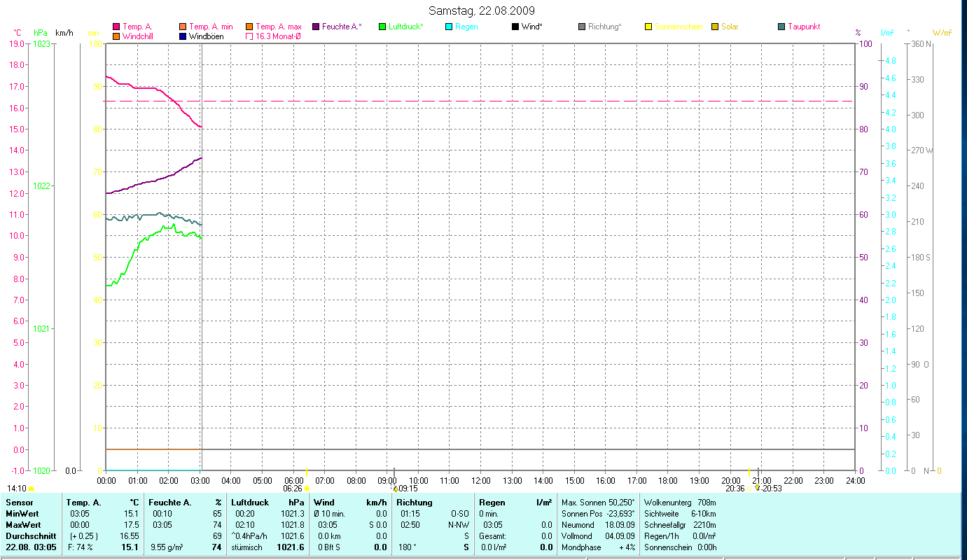Click the sunrise sun icon at 06:26
This screenshot has height=560, width=967.
(307, 489)
